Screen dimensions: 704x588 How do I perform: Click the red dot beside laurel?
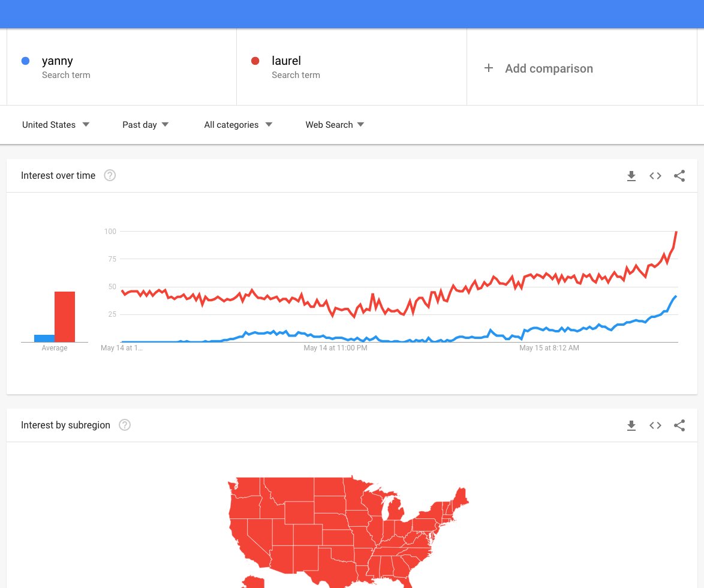[255, 61]
